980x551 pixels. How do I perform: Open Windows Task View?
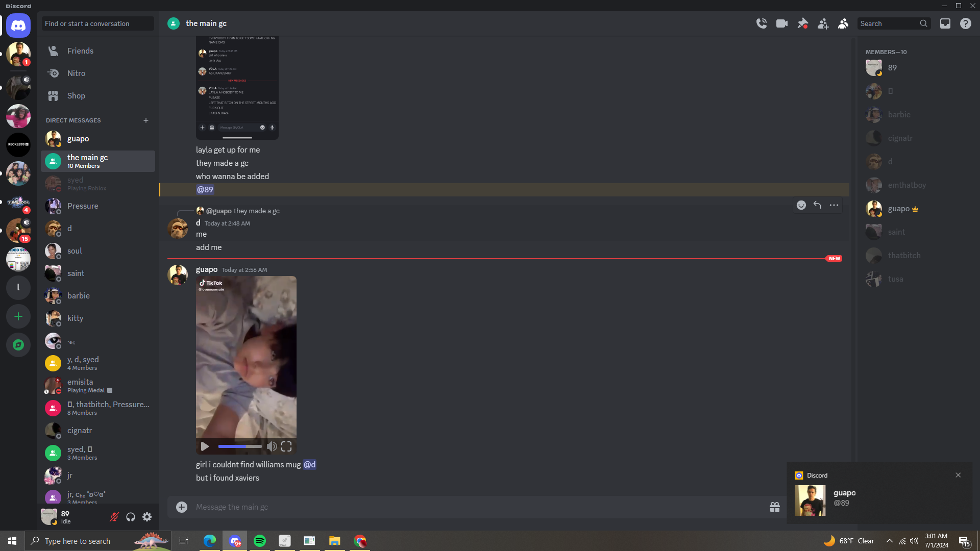coord(184,541)
